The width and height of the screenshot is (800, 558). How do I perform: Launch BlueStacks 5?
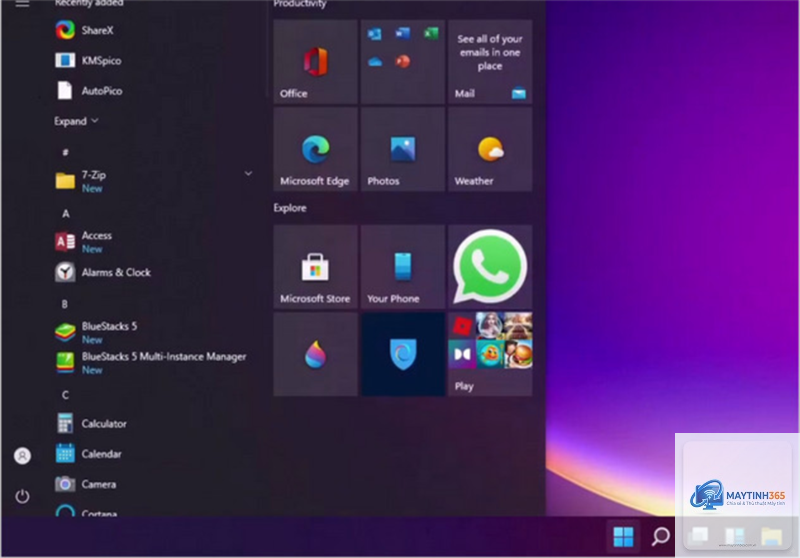(x=96, y=333)
